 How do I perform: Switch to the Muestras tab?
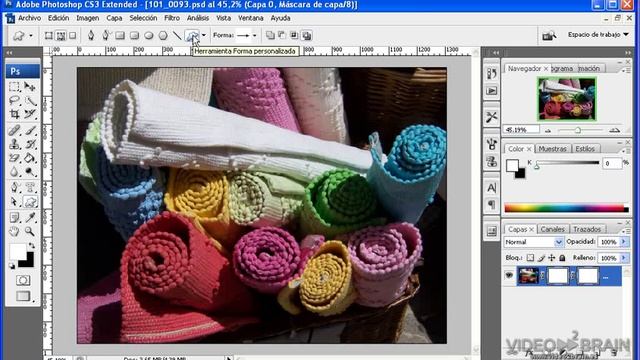tap(552, 149)
